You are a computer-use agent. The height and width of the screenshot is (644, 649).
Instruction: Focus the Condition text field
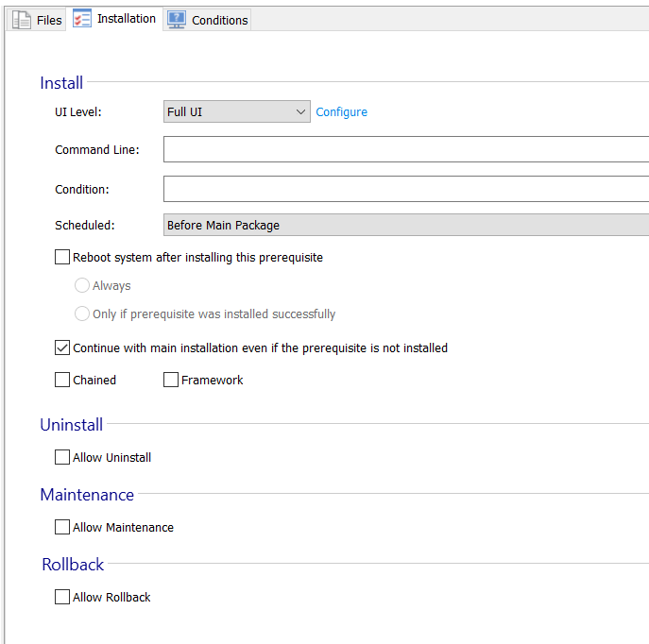[x=406, y=189]
